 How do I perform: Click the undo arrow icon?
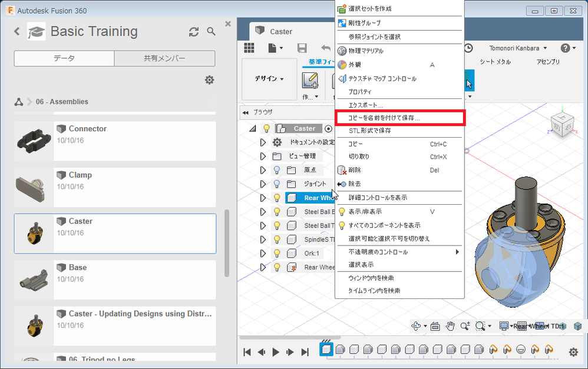(x=326, y=48)
